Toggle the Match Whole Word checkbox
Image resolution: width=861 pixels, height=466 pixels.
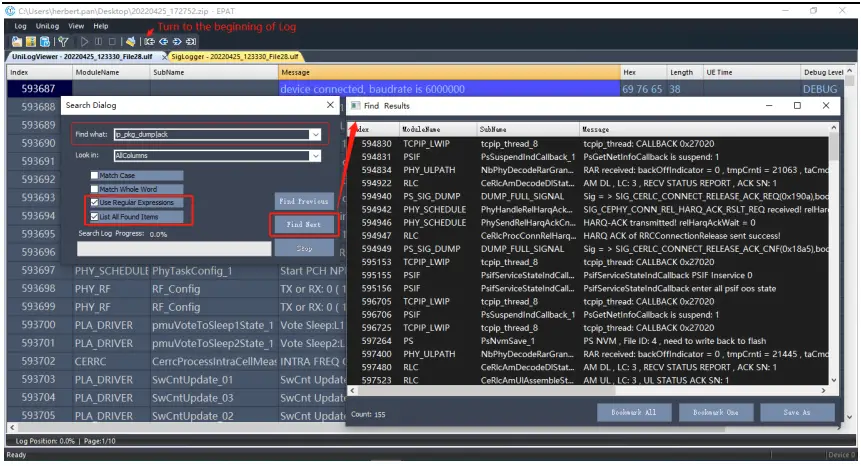click(94, 189)
